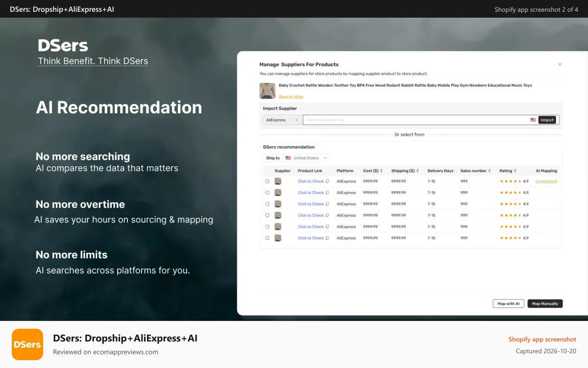588x368 pixels.
Task: Open the first row Click to Check link
Action: click(311, 182)
